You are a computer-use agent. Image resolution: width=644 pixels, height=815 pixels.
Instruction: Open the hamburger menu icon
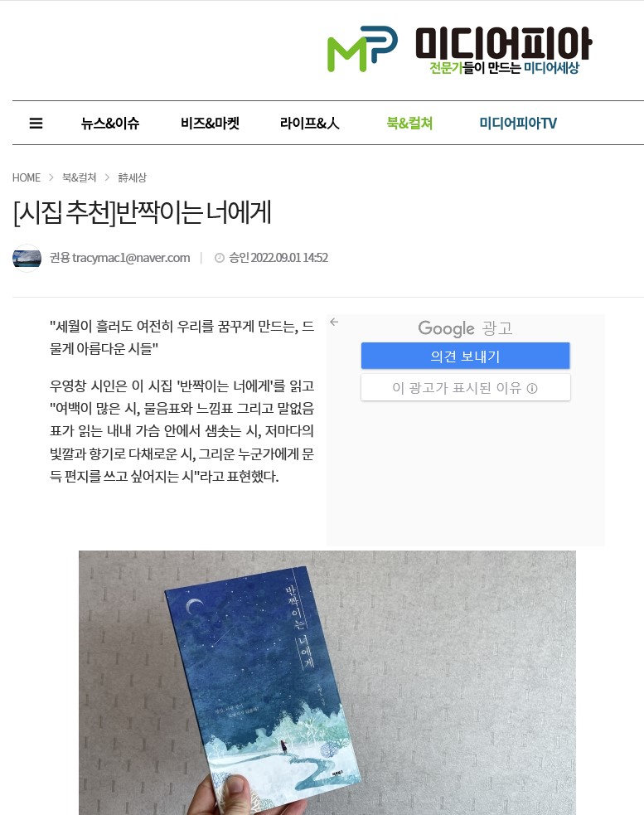click(36, 124)
